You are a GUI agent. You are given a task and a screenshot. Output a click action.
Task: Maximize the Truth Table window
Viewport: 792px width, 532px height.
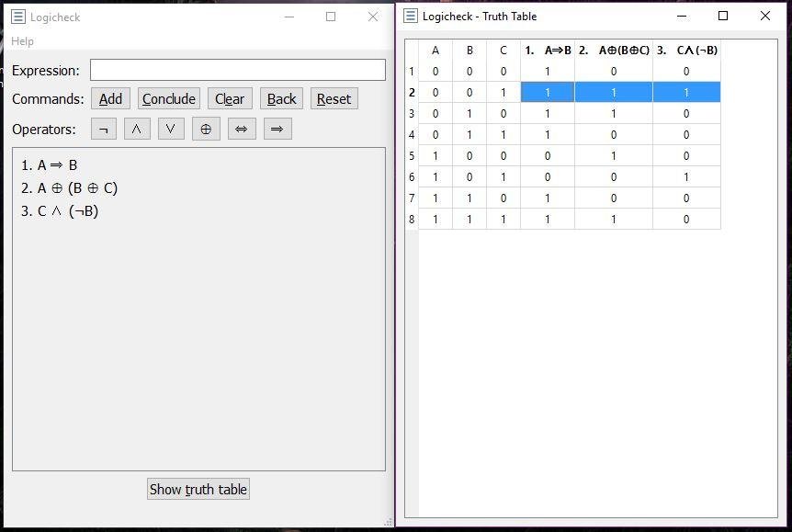pos(723,16)
